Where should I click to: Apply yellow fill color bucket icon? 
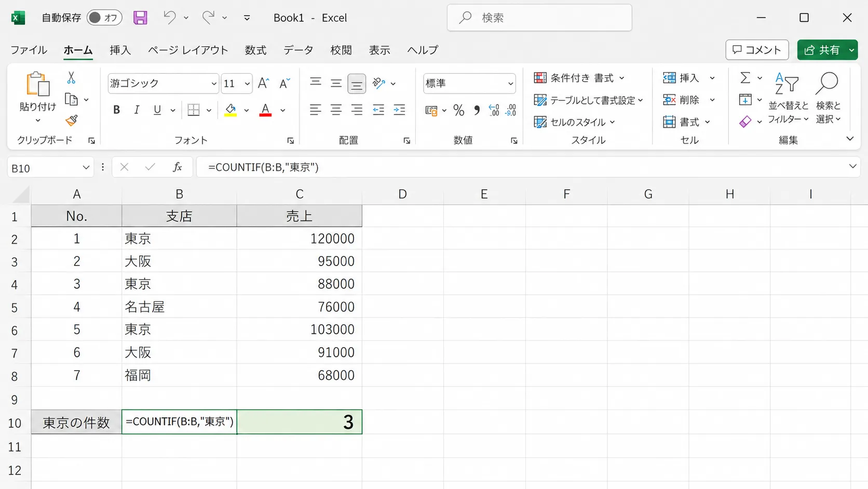pos(230,110)
